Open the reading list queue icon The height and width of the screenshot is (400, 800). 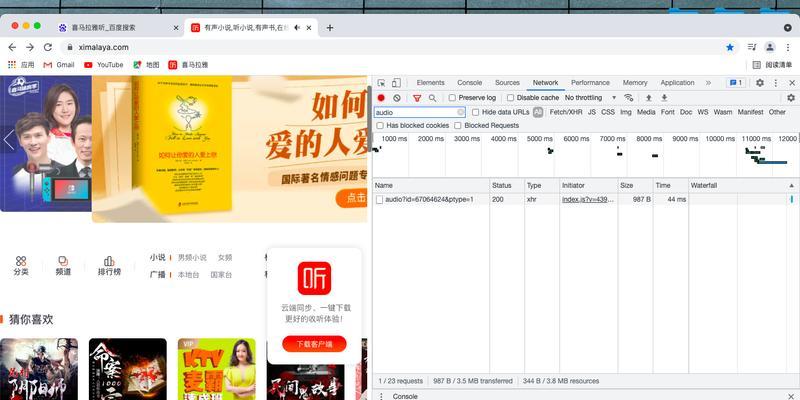tap(752, 47)
